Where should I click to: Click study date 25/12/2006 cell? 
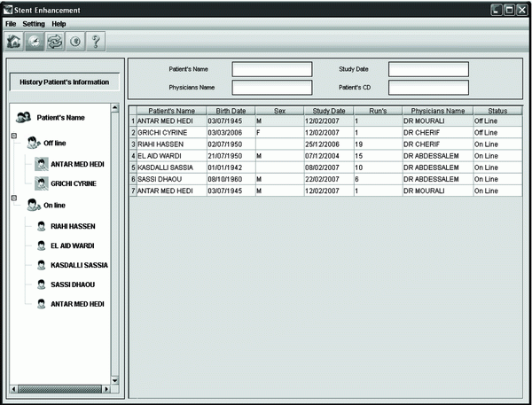[x=329, y=144]
